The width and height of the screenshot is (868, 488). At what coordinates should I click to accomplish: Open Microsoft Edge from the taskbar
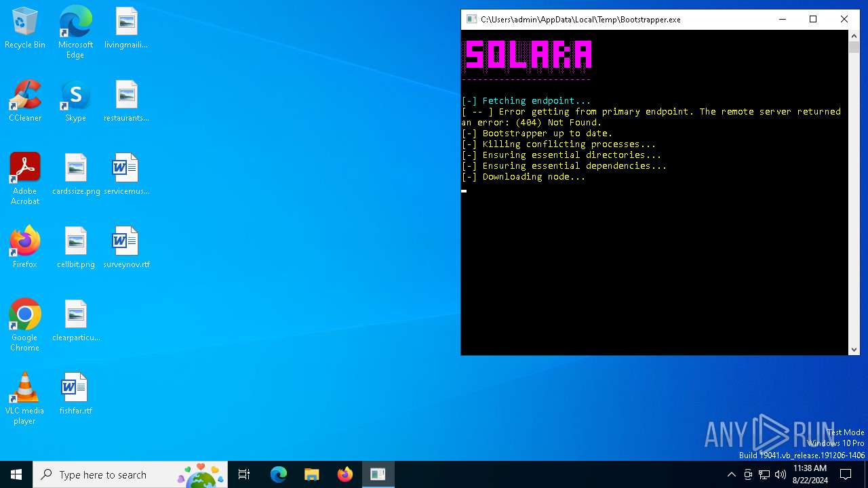pyautogui.click(x=279, y=474)
